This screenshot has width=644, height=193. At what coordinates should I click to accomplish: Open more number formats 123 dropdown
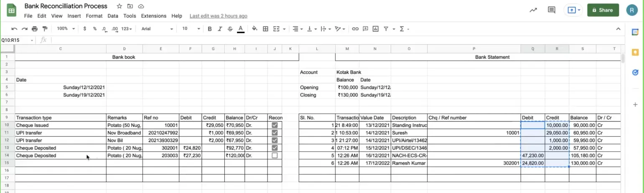126,29
